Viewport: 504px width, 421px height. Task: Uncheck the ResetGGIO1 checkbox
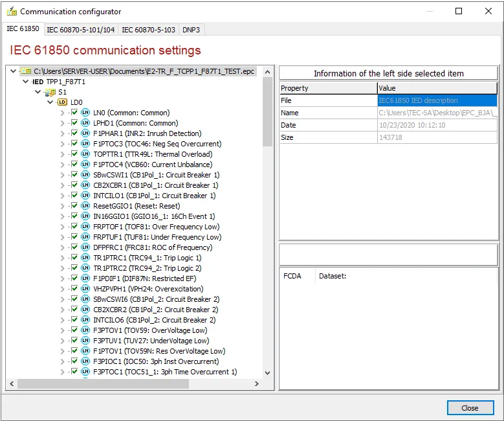point(74,206)
